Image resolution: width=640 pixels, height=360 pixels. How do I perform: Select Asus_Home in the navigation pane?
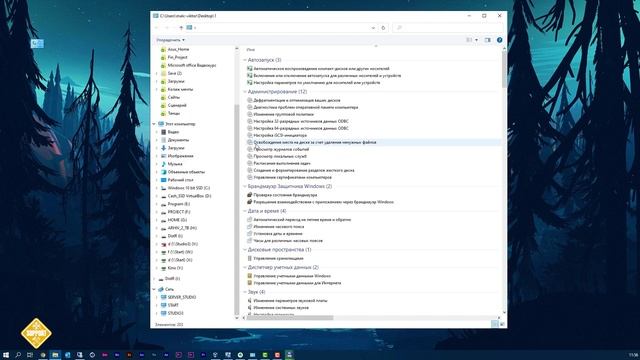pos(178,49)
